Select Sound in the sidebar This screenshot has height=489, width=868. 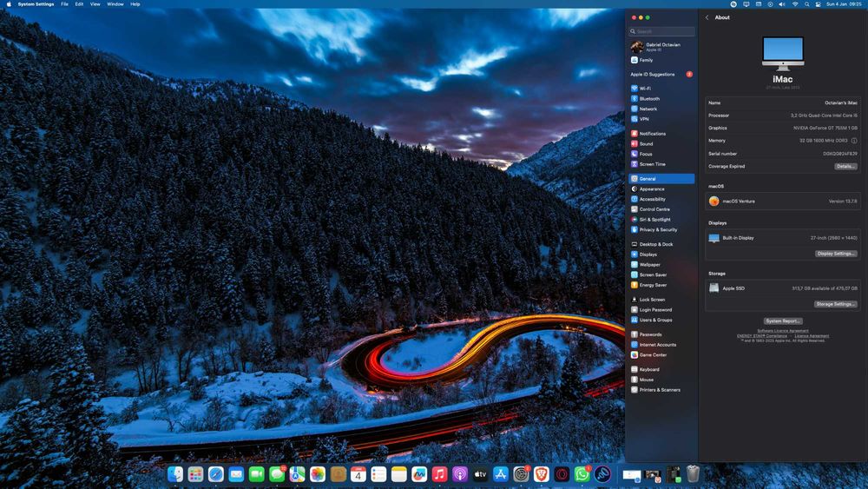(661, 144)
